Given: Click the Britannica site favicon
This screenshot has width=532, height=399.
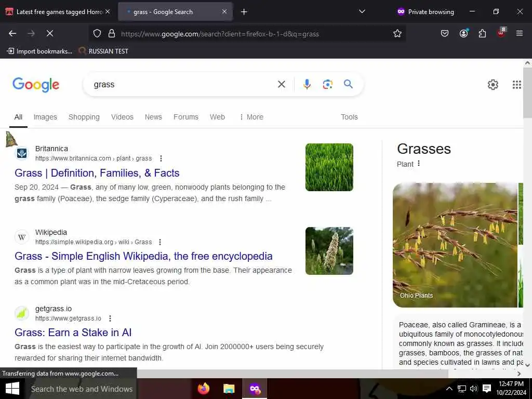Looking at the screenshot, I should 22,153.
